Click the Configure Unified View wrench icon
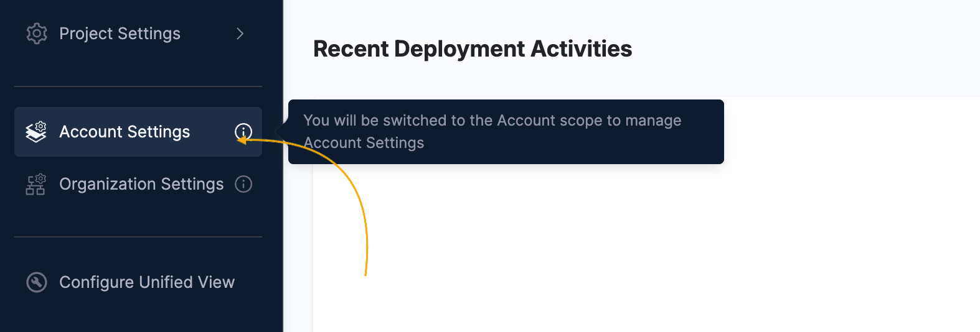The height and width of the screenshot is (332, 980). 37,282
